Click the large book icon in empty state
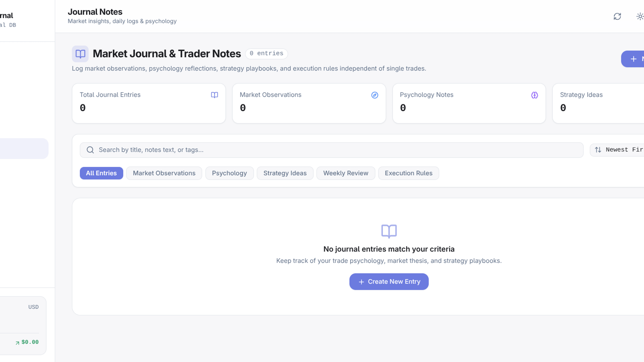644x362 pixels. (x=389, y=231)
